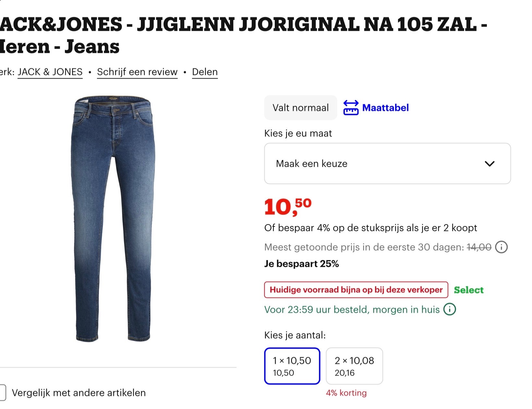Click the 'Valt normaal' fit indicator

300,107
